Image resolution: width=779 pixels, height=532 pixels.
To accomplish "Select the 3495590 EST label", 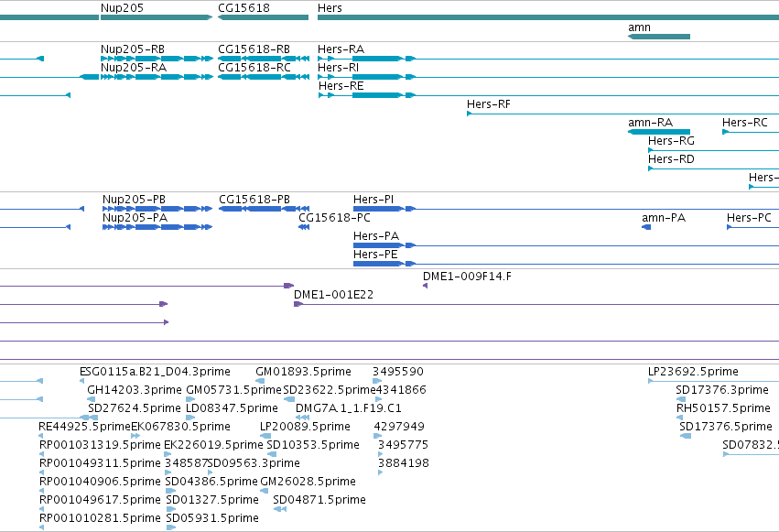I will tap(398, 372).
